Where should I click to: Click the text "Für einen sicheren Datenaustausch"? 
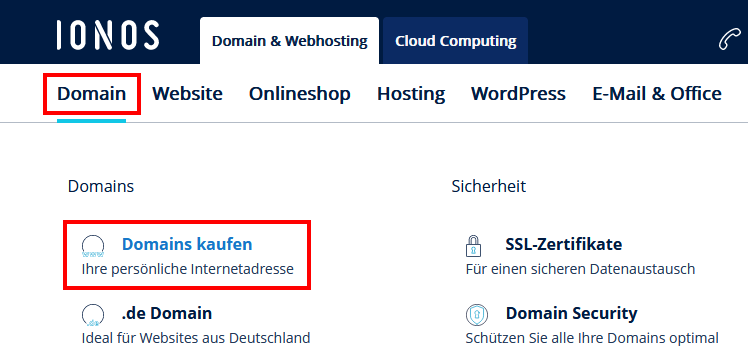click(x=580, y=269)
